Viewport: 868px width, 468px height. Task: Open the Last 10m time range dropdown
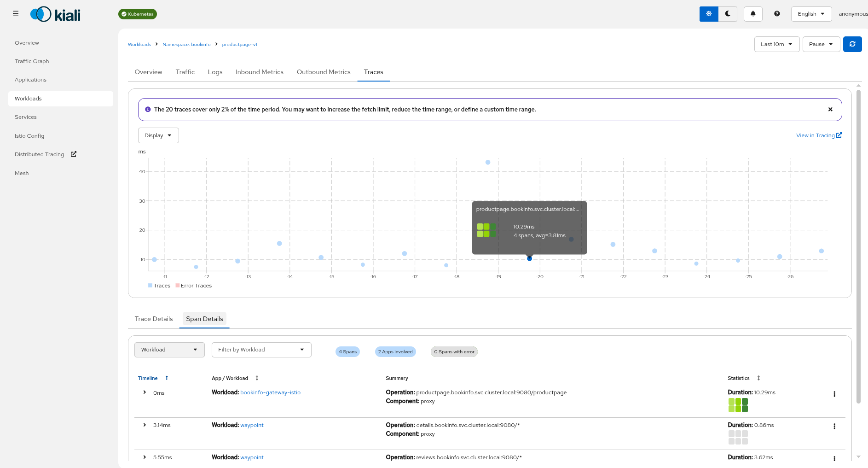[776, 44]
